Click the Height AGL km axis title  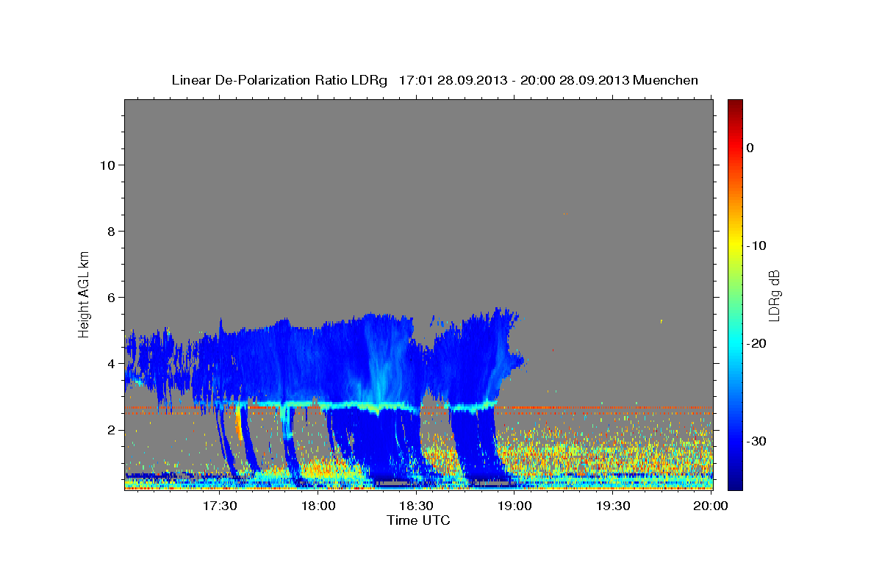point(84,294)
